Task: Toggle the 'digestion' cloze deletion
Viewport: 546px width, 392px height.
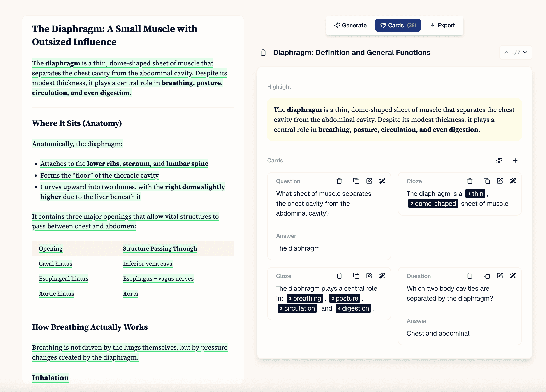Action: (353, 308)
